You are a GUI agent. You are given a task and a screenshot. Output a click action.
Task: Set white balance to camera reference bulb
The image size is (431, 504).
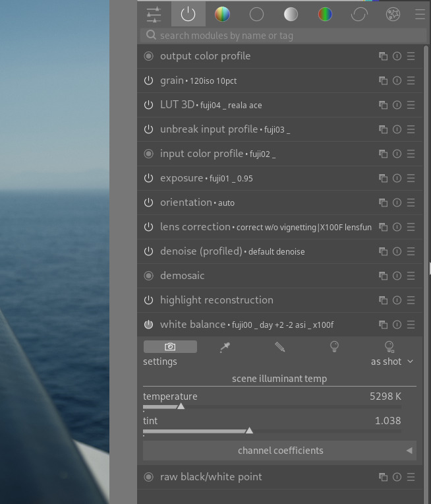[334, 347]
